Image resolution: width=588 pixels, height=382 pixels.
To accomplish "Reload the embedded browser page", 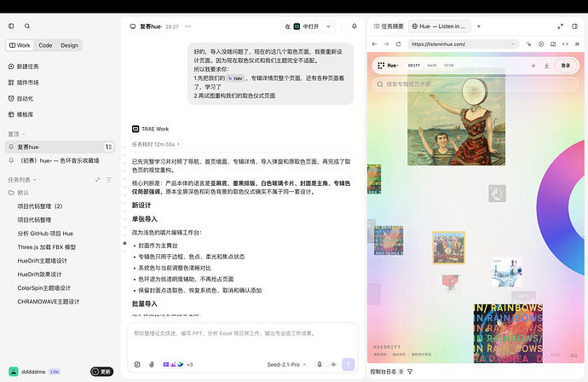I will [x=398, y=43].
